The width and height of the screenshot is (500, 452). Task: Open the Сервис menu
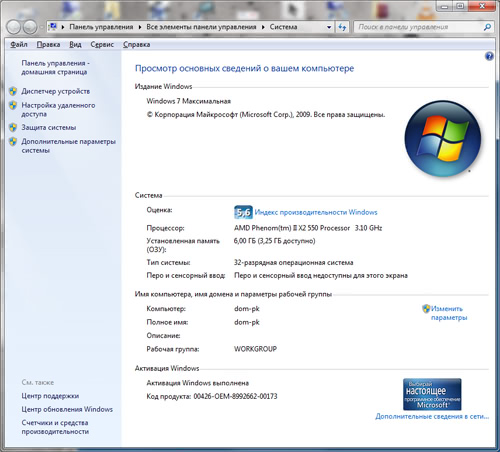coord(102,44)
